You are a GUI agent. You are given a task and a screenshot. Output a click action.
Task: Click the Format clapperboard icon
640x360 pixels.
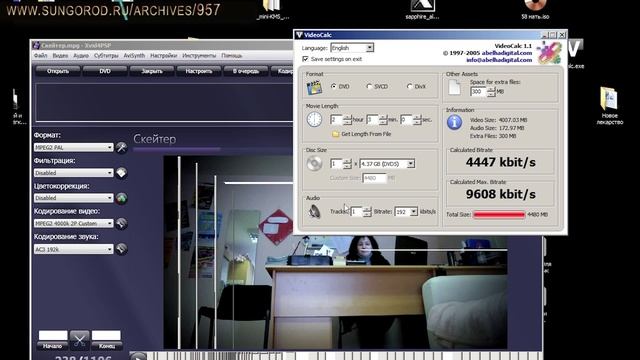[314, 87]
